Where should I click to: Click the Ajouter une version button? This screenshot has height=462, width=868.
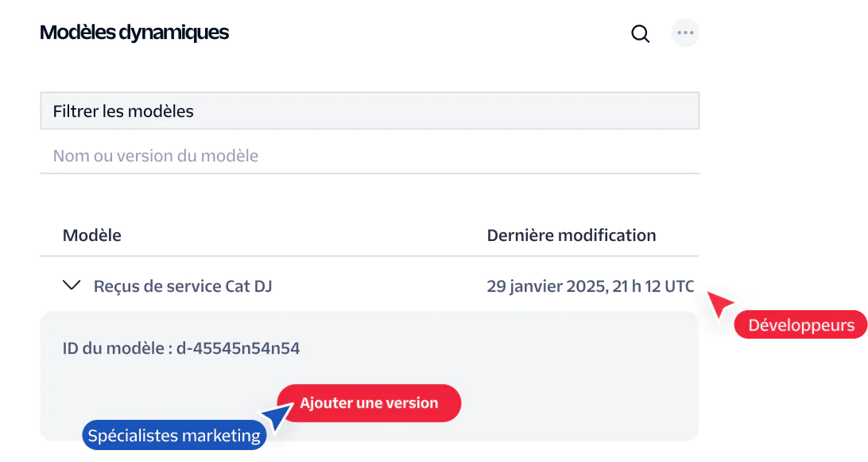click(x=370, y=402)
